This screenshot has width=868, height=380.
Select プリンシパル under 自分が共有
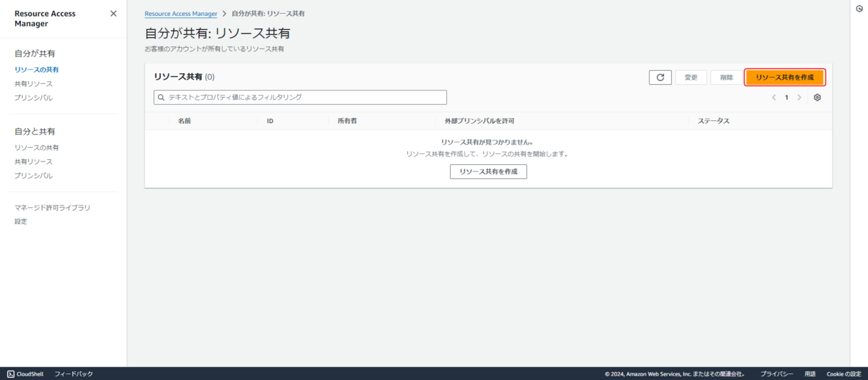click(33, 97)
